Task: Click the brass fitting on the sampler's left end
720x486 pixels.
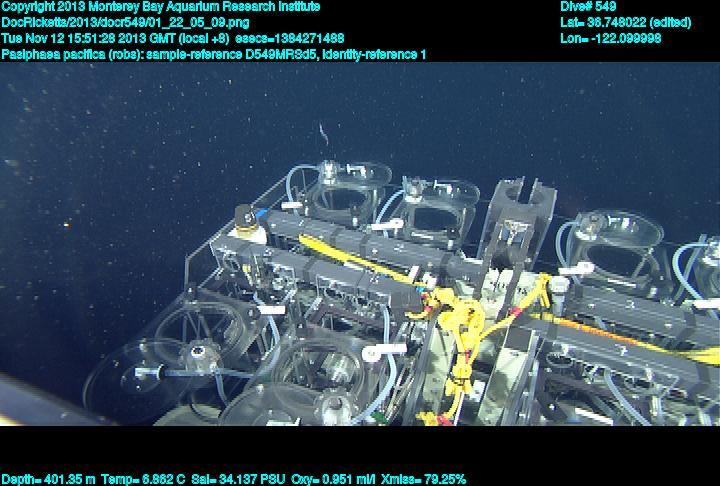Action: [x=245, y=218]
